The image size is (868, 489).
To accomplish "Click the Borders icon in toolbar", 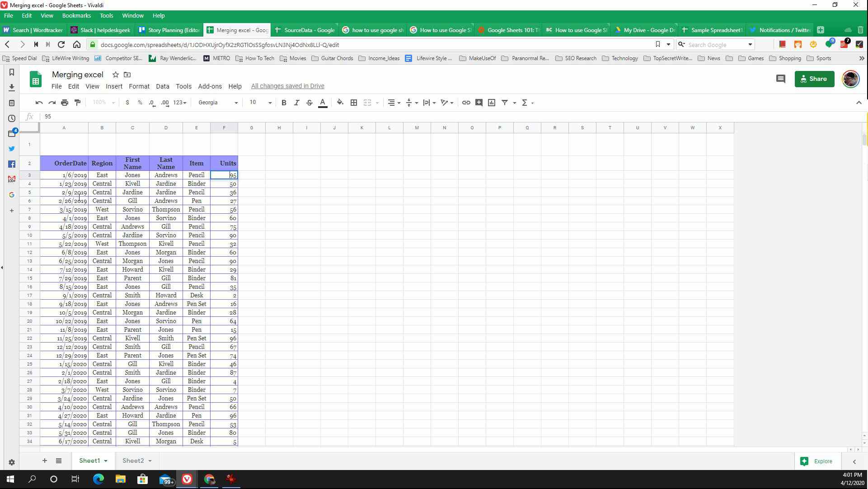I will pos(353,102).
